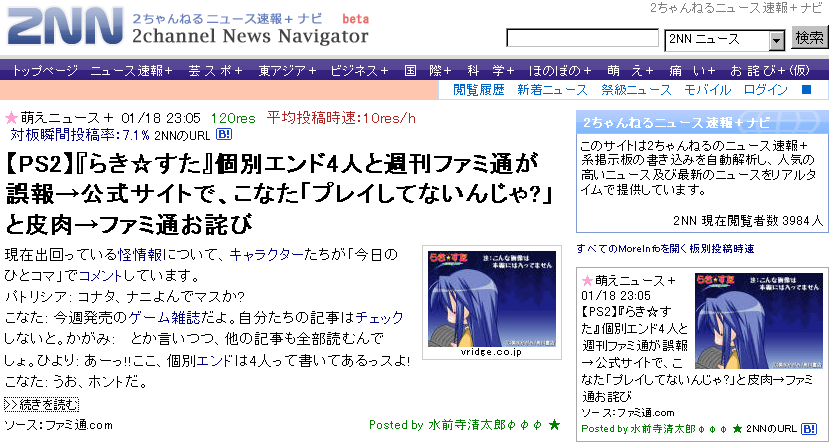Open the モバイル link
The height and width of the screenshot is (442, 829).
707,90
